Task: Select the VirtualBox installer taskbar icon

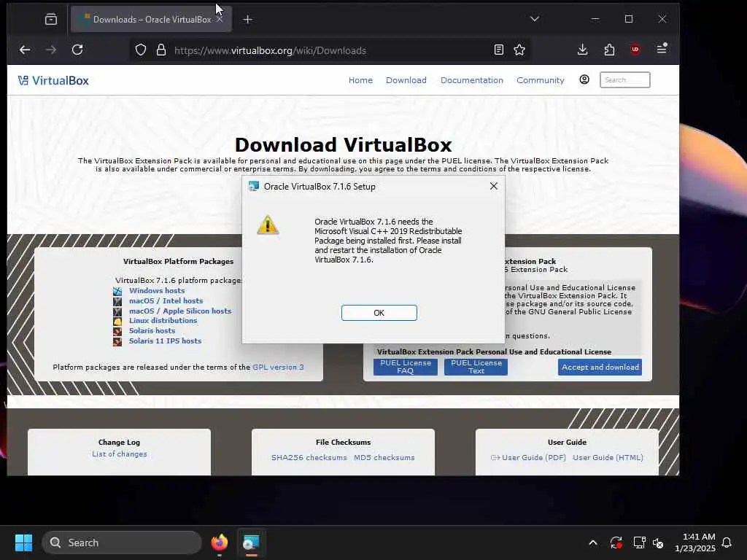Action: pos(251,542)
